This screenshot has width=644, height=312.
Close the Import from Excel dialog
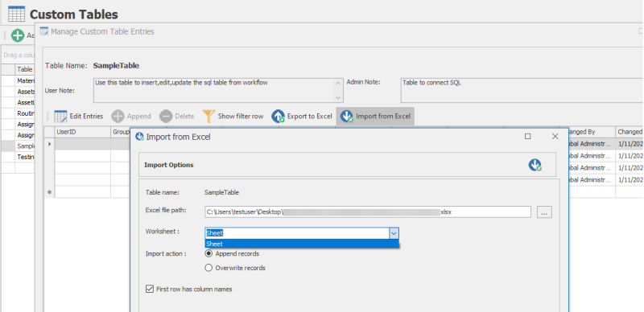(555, 136)
